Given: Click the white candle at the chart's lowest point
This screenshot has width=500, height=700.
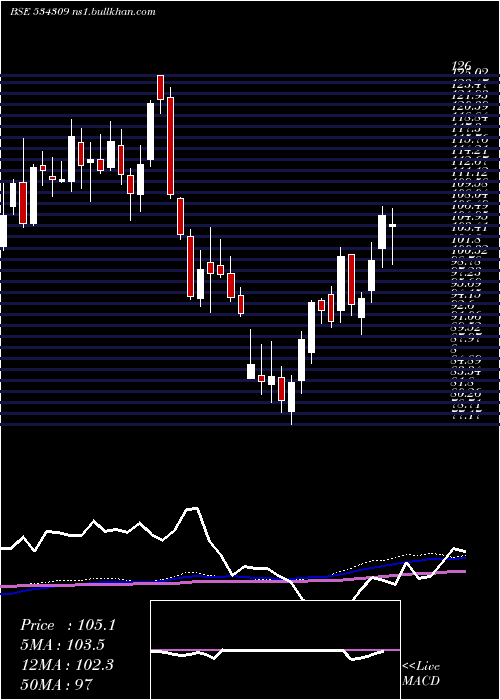Looking at the screenshot, I should pyautogui.click(x=292, y=400).
